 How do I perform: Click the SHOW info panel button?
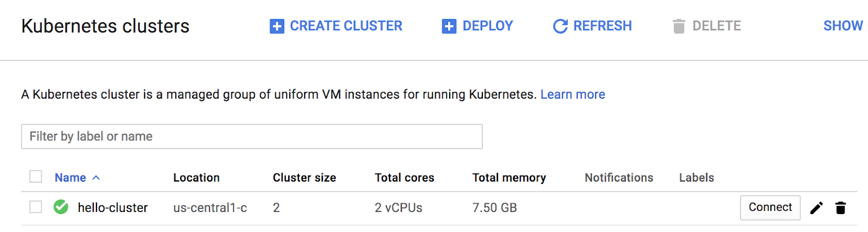(x=843, y=26)
